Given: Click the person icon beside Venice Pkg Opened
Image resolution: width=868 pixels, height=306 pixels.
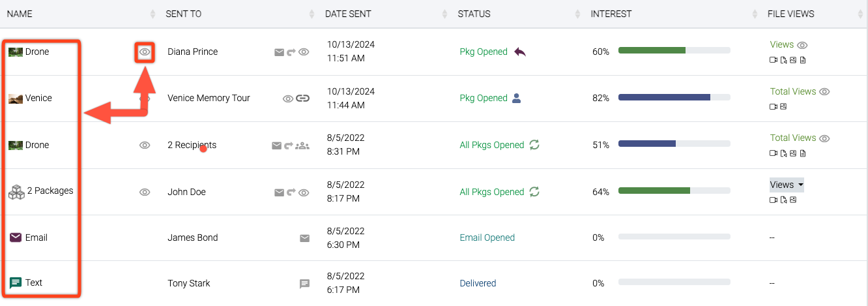Looking at the screenshot, I should 516,99.
